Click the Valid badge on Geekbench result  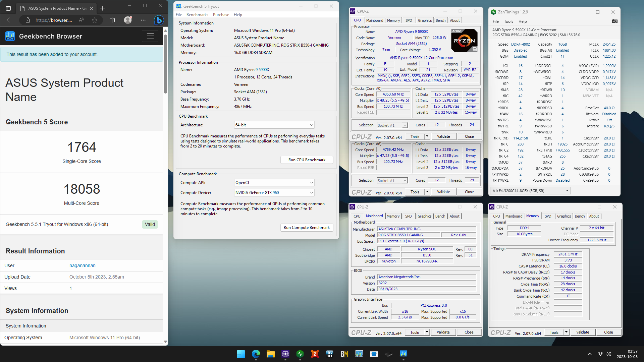point(150,224)
